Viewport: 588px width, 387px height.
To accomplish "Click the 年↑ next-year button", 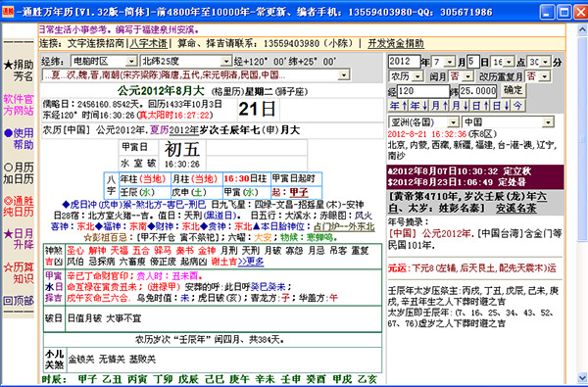I will tap(398, 106).
